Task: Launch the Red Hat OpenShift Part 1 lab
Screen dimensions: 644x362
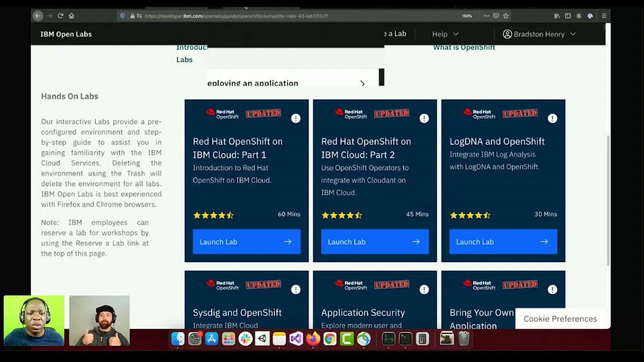Action: point(247,242)
